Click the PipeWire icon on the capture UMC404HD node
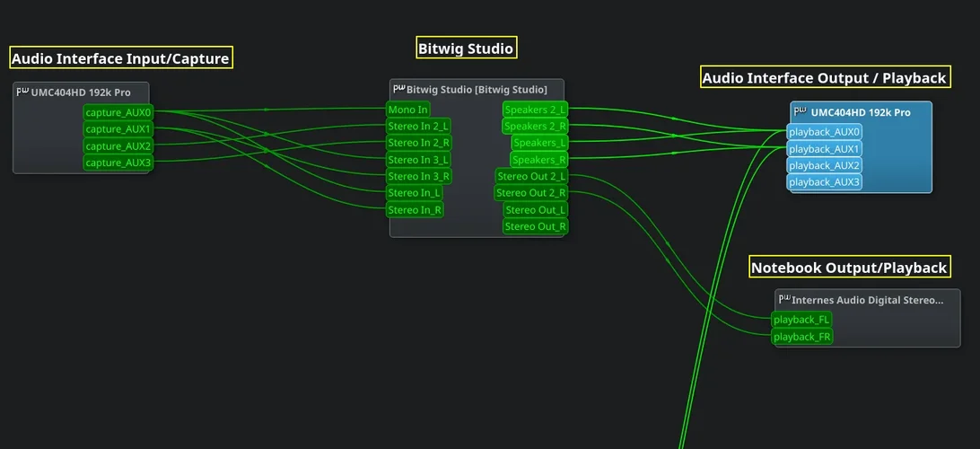The height and width of the screenshot is (449, 980). coord(22,92)
